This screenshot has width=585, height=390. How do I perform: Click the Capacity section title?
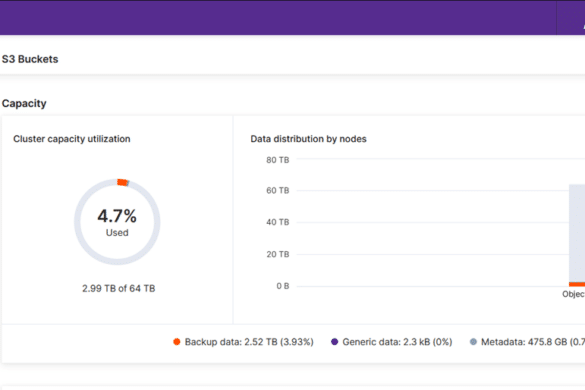(x=24, y=103)
